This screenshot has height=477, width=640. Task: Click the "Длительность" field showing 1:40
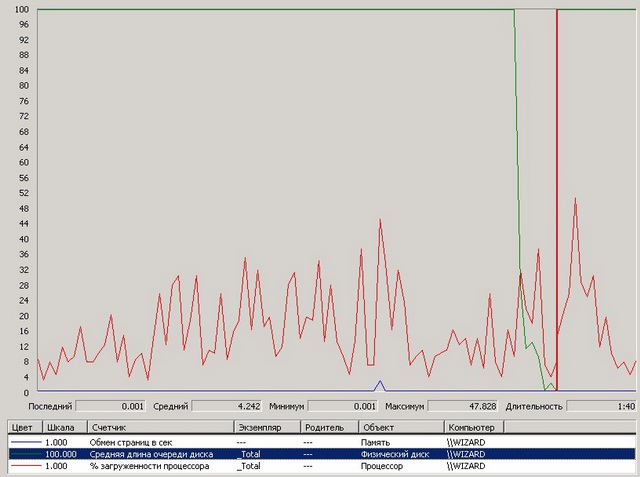[x=602, y=407]
